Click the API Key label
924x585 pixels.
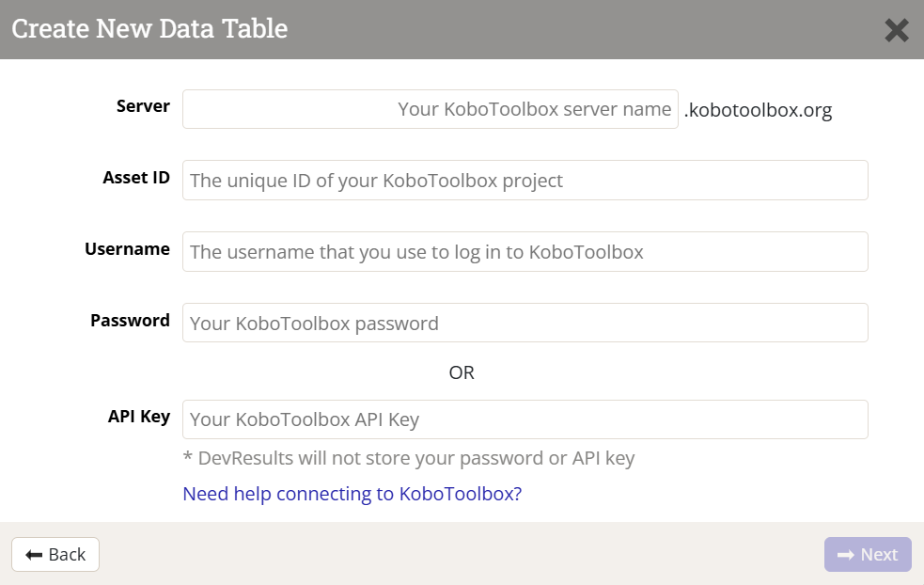tap(139, 417)
